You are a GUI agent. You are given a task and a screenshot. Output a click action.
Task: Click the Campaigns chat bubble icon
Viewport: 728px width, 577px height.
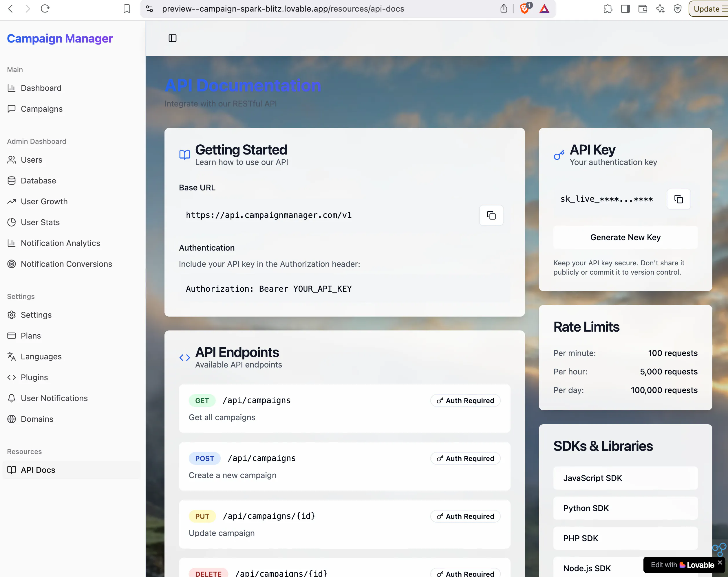pyautogui.click(x=12, y=109)
